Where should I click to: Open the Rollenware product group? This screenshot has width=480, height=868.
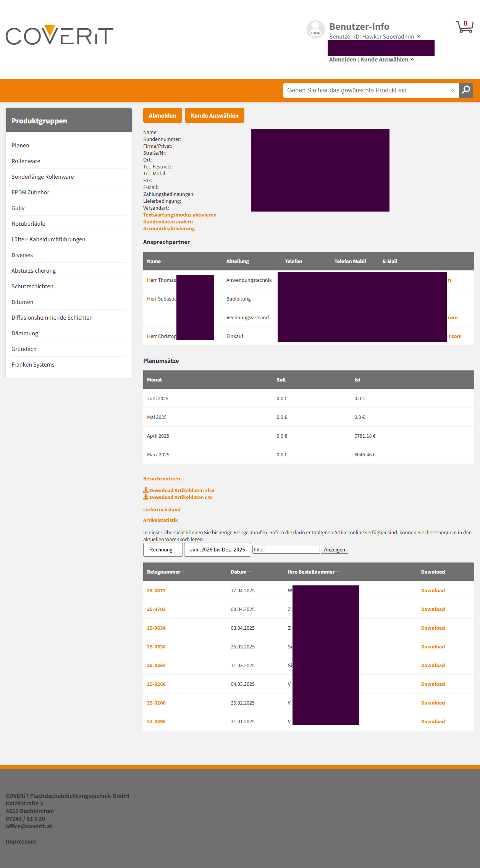pyautogui.click(x=26, y=161)
